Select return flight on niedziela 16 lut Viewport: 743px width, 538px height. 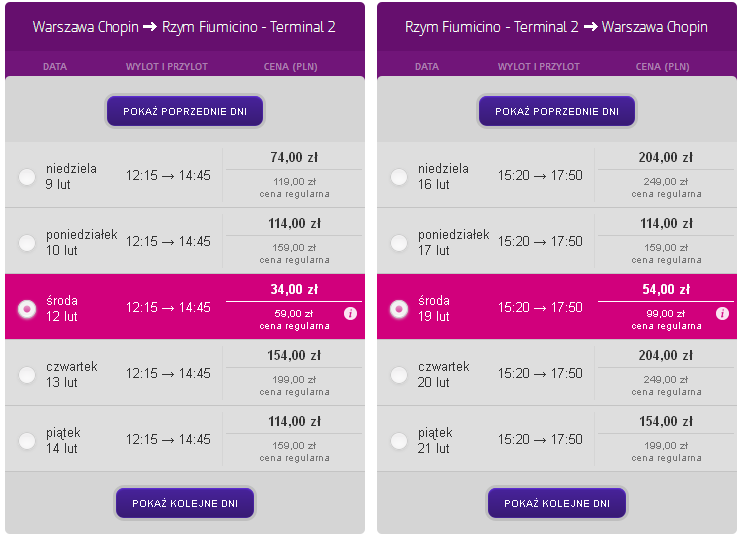tap(399, 177)
